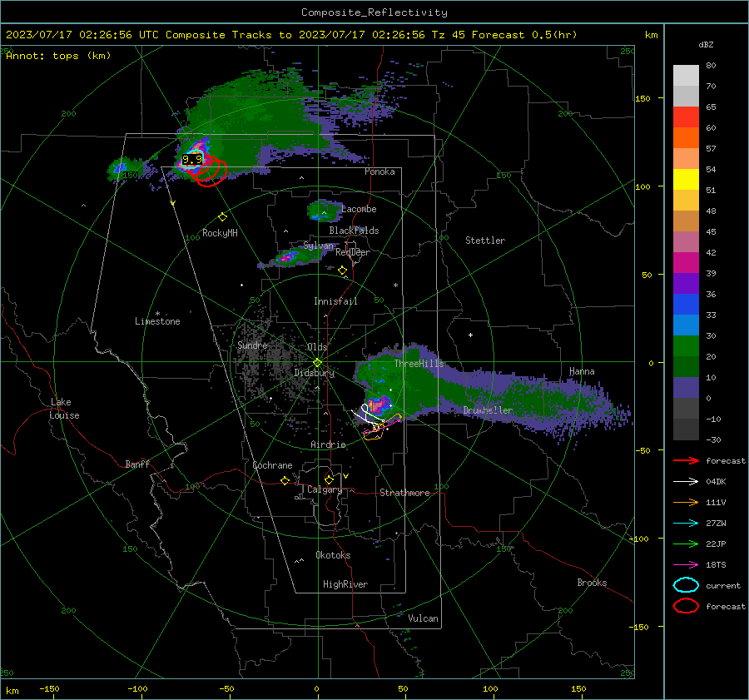The image size is (749, 700).
Task: Click the 18TS legend text
Action: pos(716,565)
